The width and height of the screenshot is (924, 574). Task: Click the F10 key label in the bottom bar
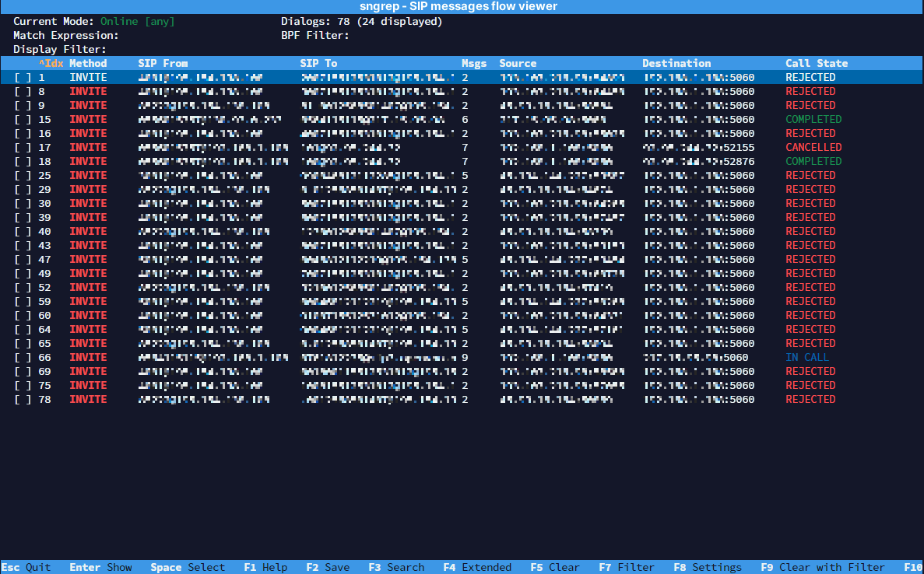point(913,568)
